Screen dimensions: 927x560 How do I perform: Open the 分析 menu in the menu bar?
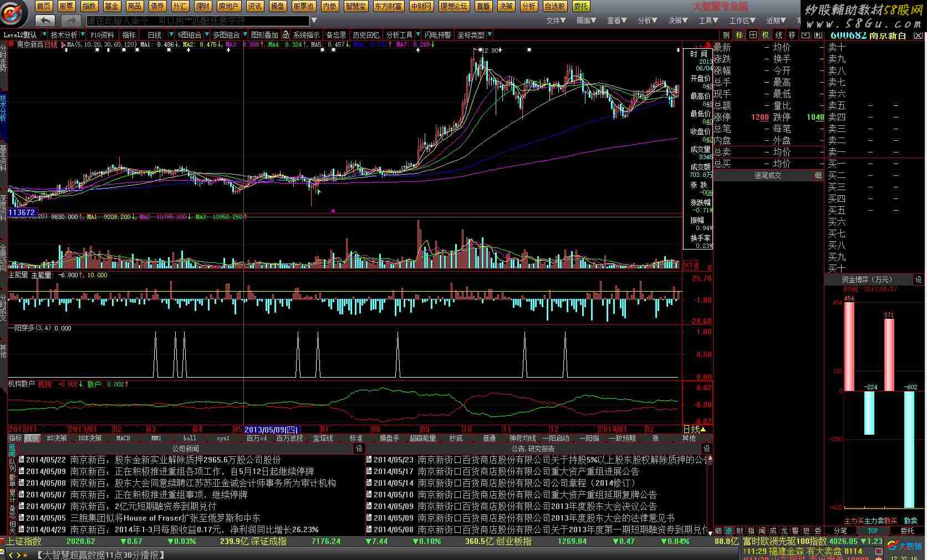coord(647,21)
